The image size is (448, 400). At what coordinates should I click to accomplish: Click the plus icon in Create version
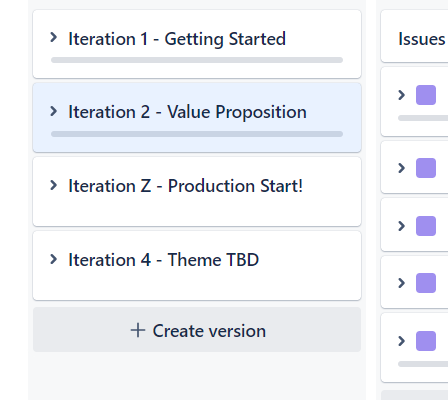pyautogui.click(x=138, y=330)
